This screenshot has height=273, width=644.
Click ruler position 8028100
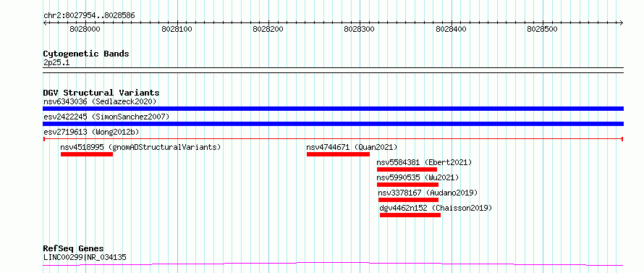click(177, 29)
